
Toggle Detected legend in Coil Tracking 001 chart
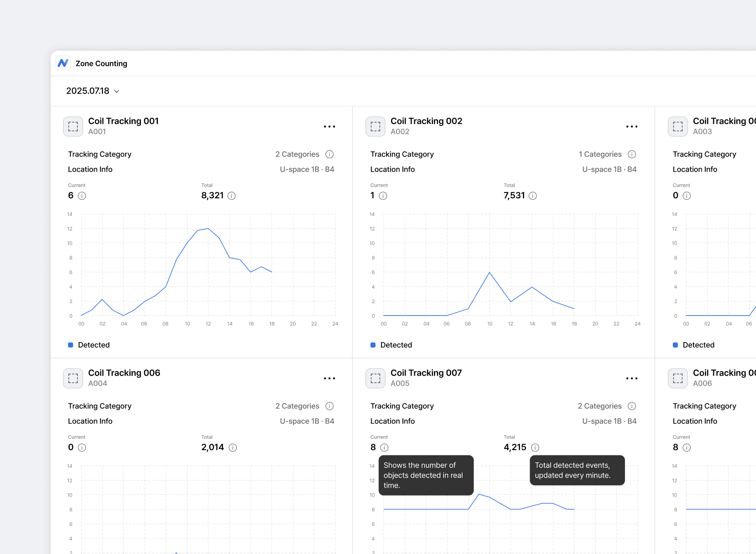(x=89, y=345)
